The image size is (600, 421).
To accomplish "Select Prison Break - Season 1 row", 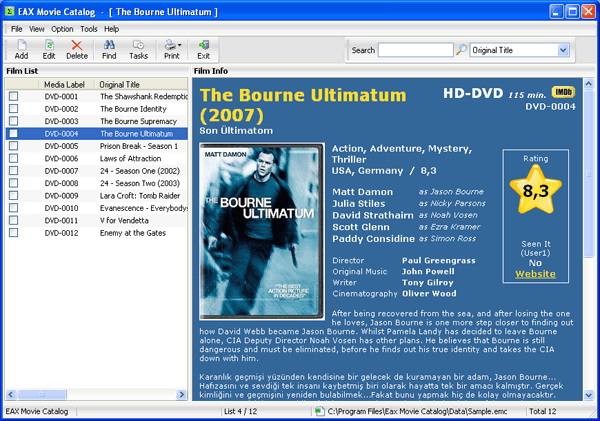I will tap(96, 146).
